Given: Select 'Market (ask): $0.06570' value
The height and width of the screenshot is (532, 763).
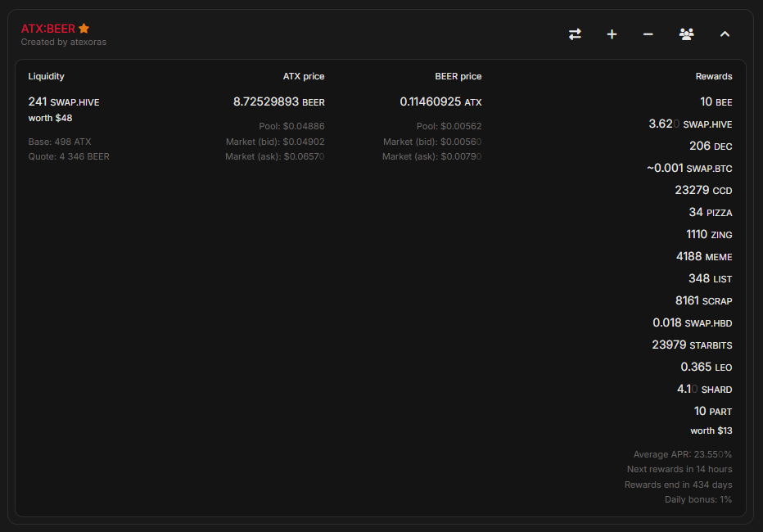Looking at the screenshot, I should point(275,156).
